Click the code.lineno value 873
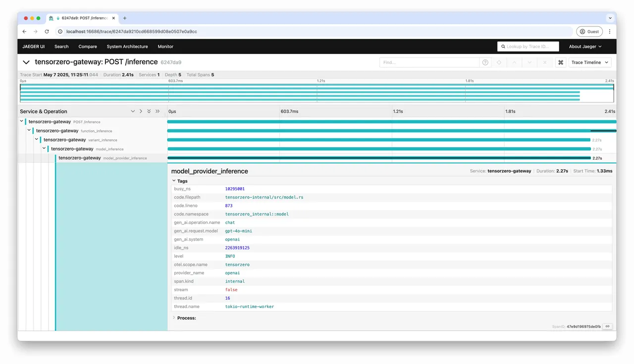Image resolution: width=634 pixels, height=364 pixels. [x=229, y=206]
